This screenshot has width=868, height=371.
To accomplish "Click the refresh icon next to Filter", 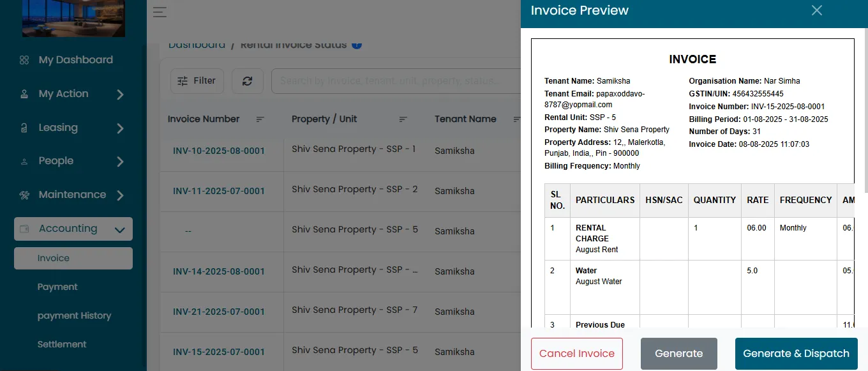I will [248, 81].
